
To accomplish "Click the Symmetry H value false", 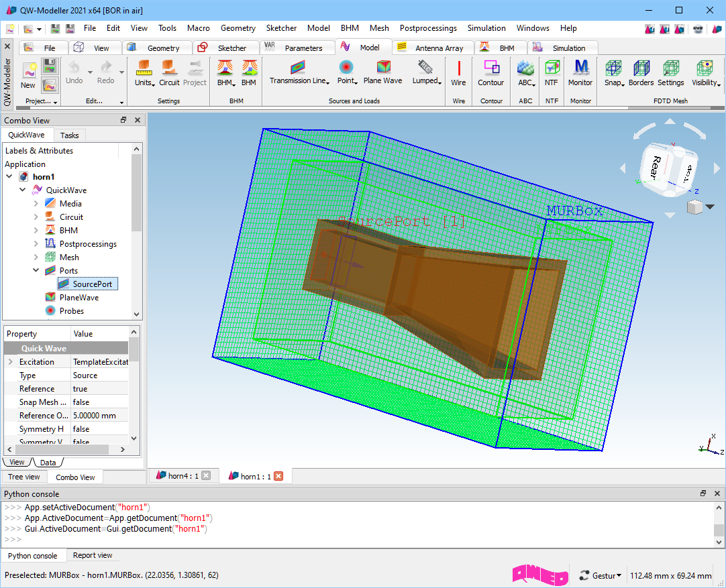I will (99, 429).
